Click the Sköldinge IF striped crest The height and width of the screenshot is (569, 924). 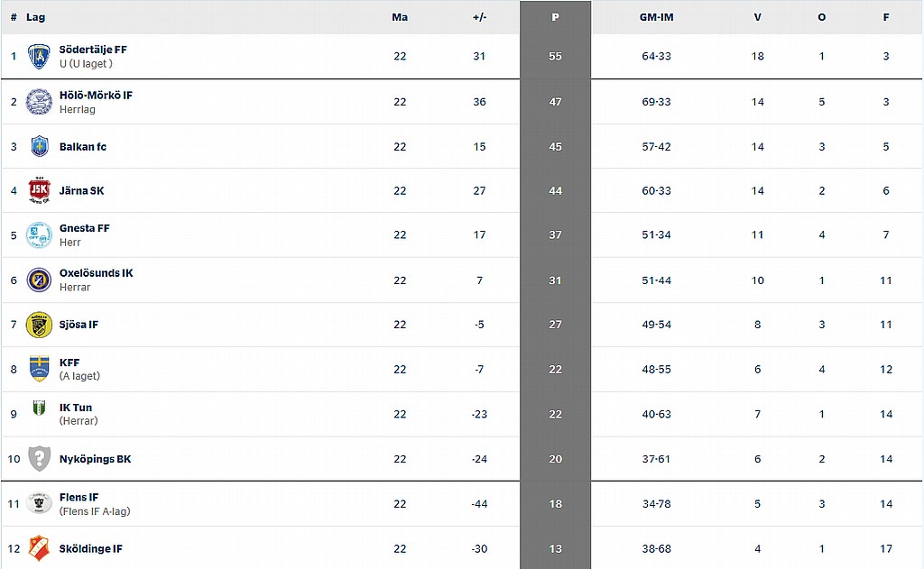(39, 548)
